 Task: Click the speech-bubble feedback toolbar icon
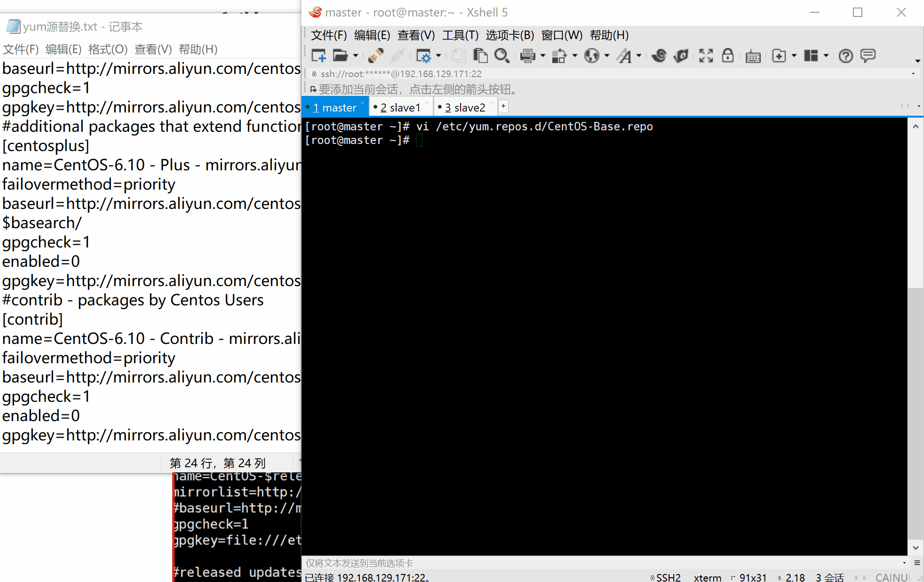click(868, 56)
